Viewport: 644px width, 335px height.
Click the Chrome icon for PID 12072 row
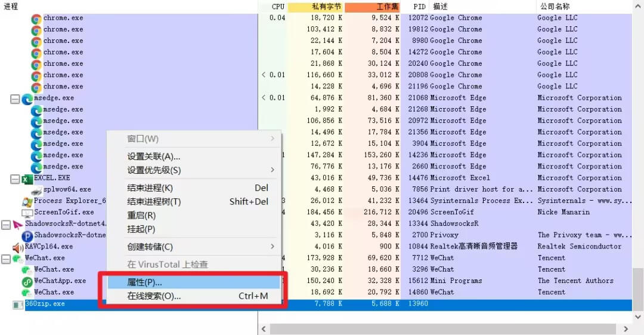click(36, 19)
